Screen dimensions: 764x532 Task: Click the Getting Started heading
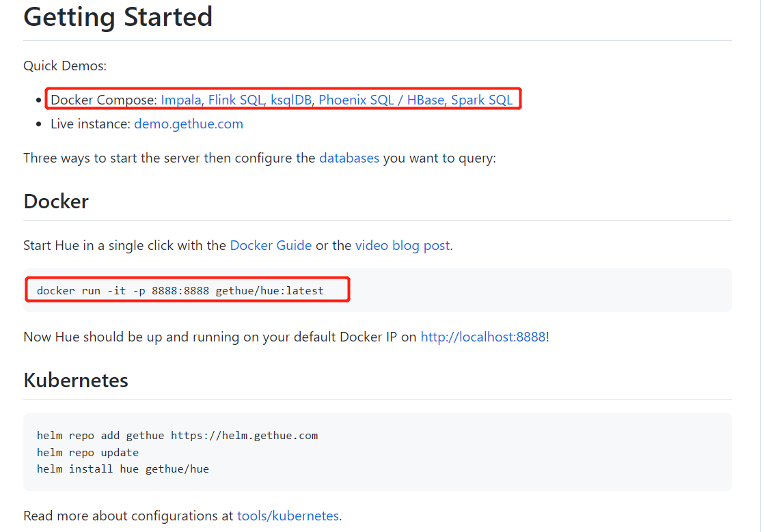[x=118, y=17]
